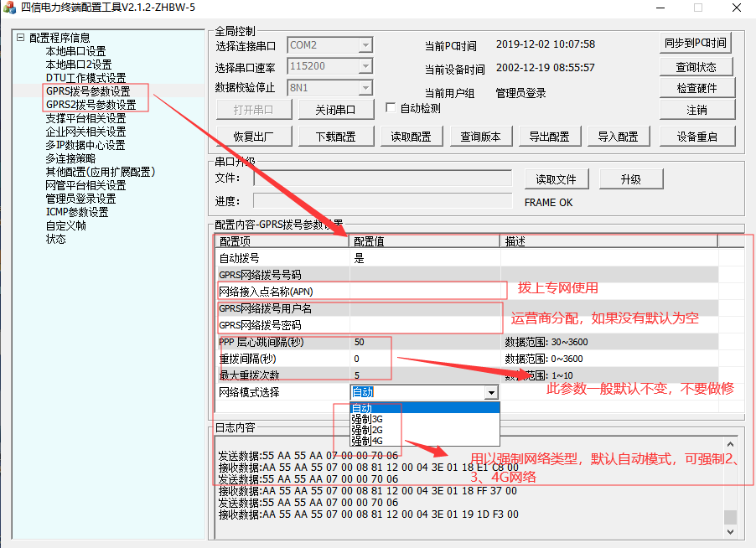Click the log scrollbar up arrow
Image resolution: width=756 pixels, height=548 pixels.
[x=730, y=444]
